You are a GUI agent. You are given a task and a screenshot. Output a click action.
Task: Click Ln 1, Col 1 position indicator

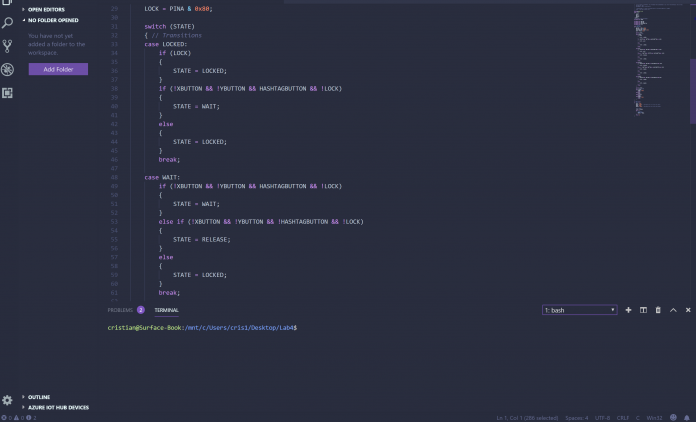coord(527,418)
